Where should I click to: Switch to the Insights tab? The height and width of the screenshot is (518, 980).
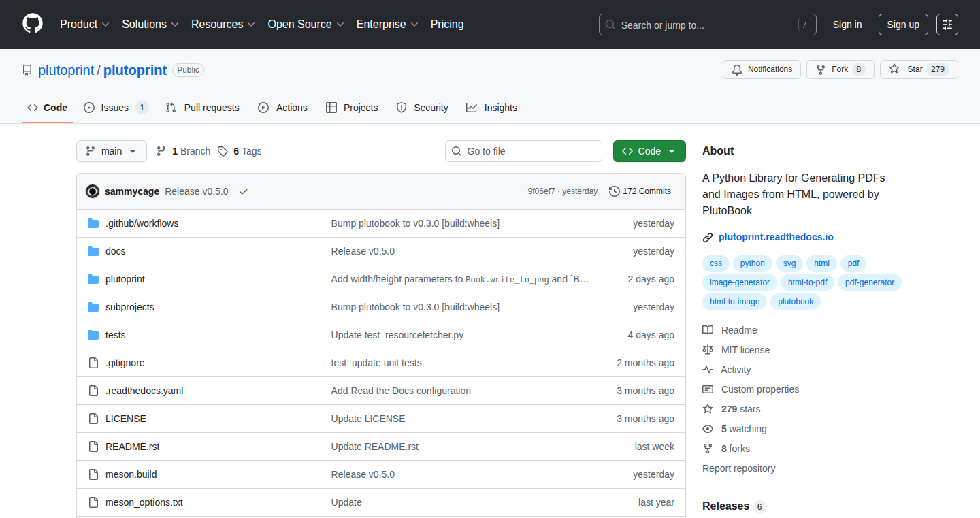pyautogui.click(x=492, y=108)
